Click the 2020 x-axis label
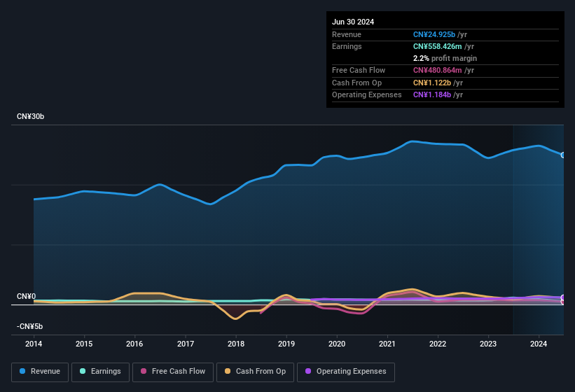The image size is (575, 392). 337,344
